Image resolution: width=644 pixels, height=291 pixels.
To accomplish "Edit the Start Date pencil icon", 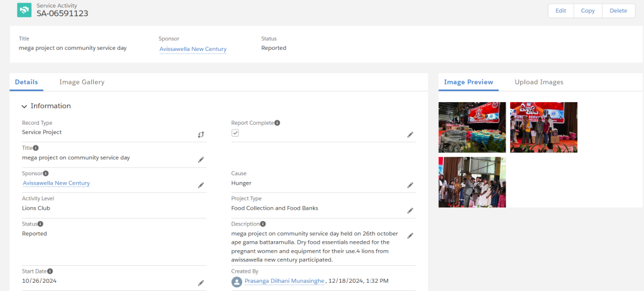I will coord(201,283).
